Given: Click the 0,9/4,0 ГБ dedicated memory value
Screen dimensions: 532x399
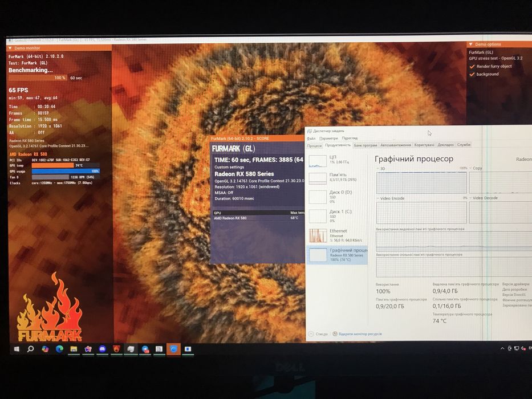Looking at the screenshot, I should coord(445,291).
